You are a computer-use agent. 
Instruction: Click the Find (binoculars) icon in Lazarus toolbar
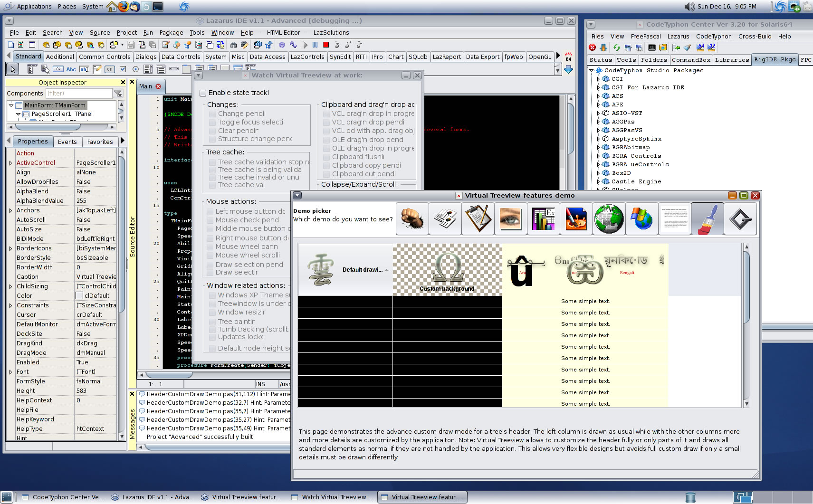coord(233,45)
